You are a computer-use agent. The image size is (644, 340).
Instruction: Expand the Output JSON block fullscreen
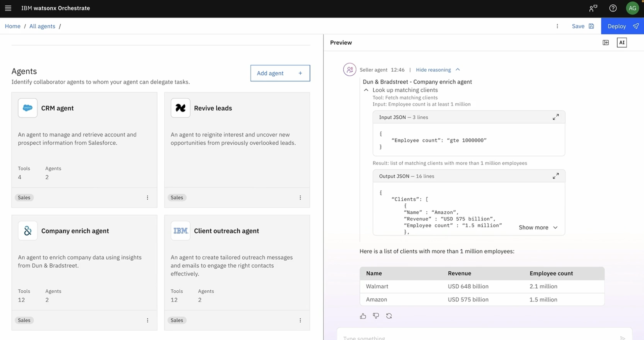click(x=556, y=176)
